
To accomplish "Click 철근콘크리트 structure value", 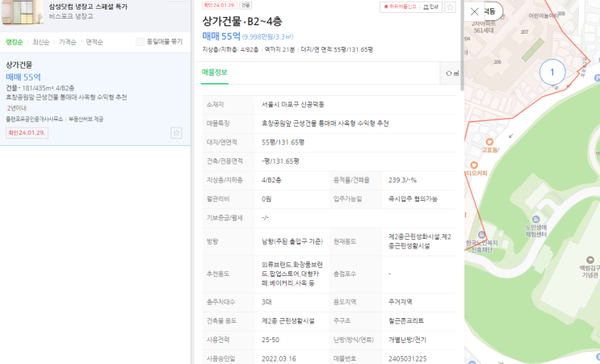I will click(406, 320).
